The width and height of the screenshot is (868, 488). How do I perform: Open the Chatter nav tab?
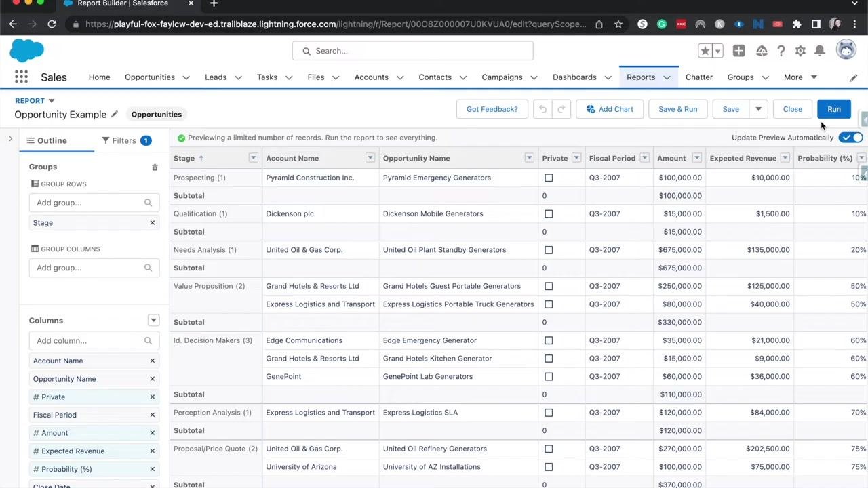pyautogui.click(x=698, y=77)
